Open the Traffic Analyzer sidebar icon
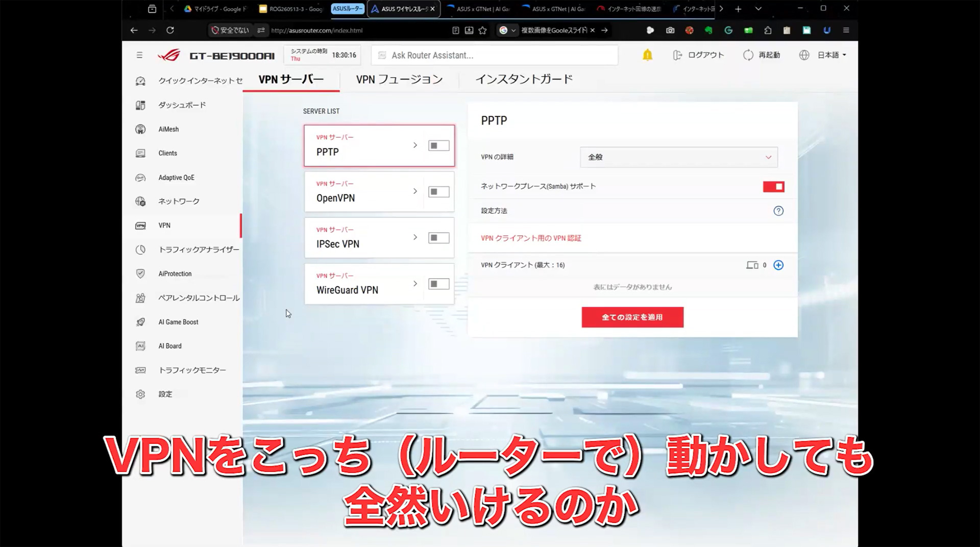 (x=140, y=250)
